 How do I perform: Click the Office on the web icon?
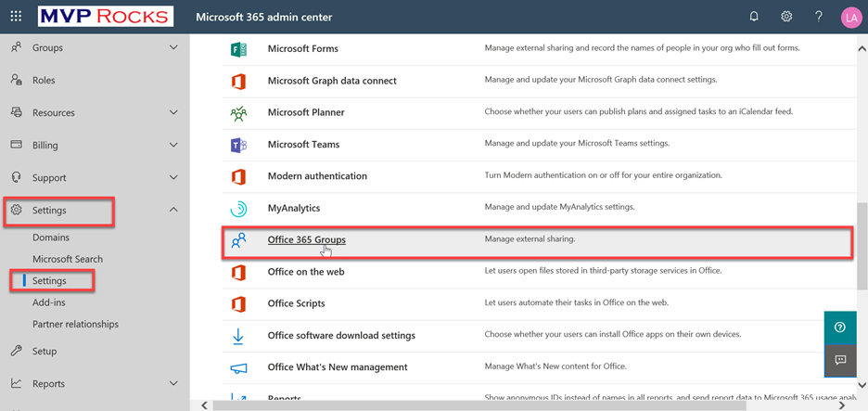click(238, 273)
